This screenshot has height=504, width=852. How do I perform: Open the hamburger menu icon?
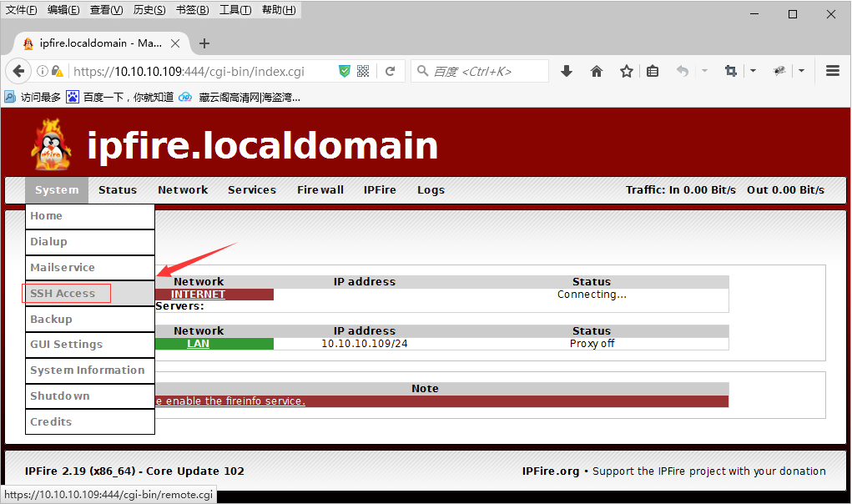(833, 71)
